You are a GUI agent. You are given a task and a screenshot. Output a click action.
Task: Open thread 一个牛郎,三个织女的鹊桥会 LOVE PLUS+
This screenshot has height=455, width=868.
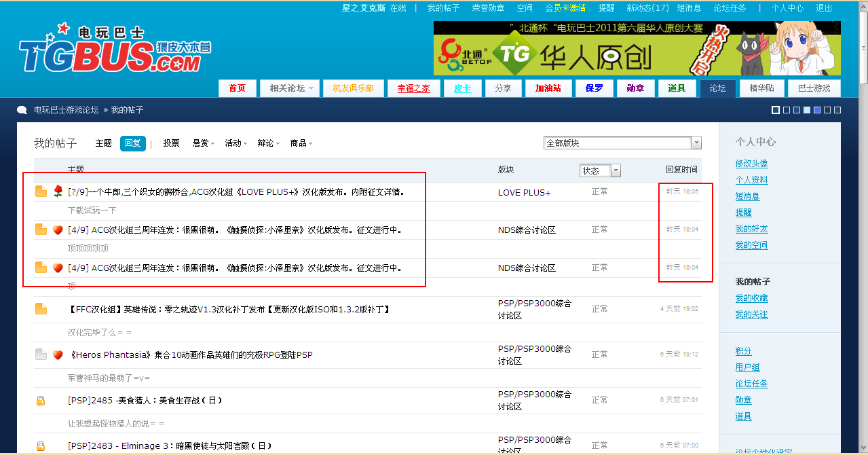(x=236, y=192)
